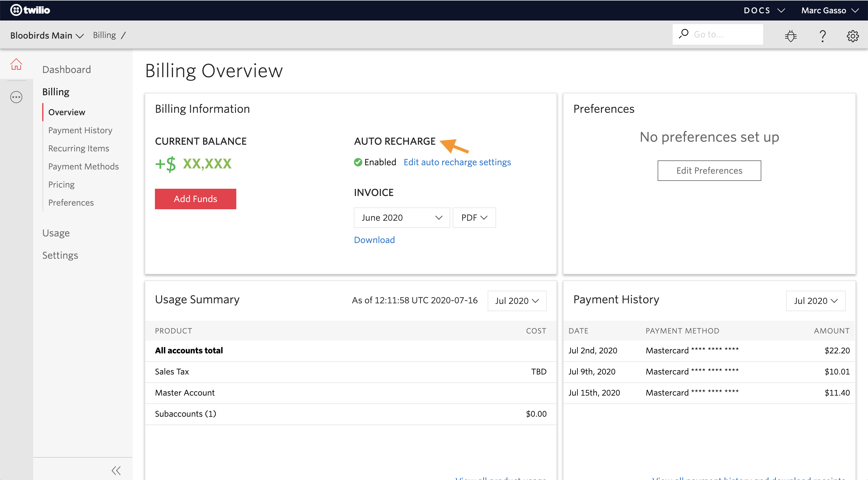Click the invoice Download link
Viewport: 868px width, 480px height.
(x=374, y=240)
